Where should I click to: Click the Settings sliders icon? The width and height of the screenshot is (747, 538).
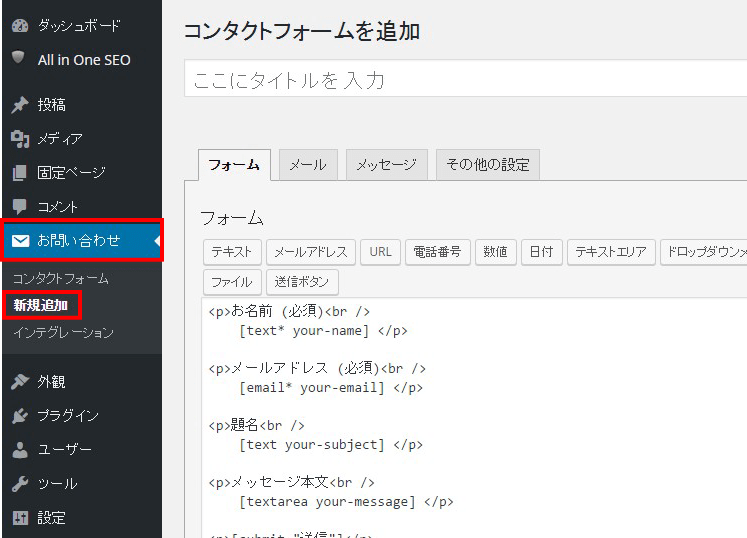point(20,518)
